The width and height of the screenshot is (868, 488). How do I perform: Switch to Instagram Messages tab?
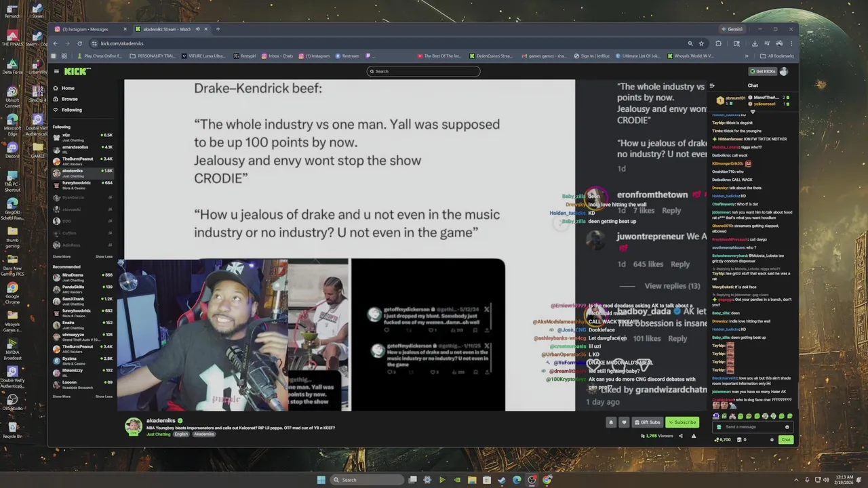coord(90,29)
